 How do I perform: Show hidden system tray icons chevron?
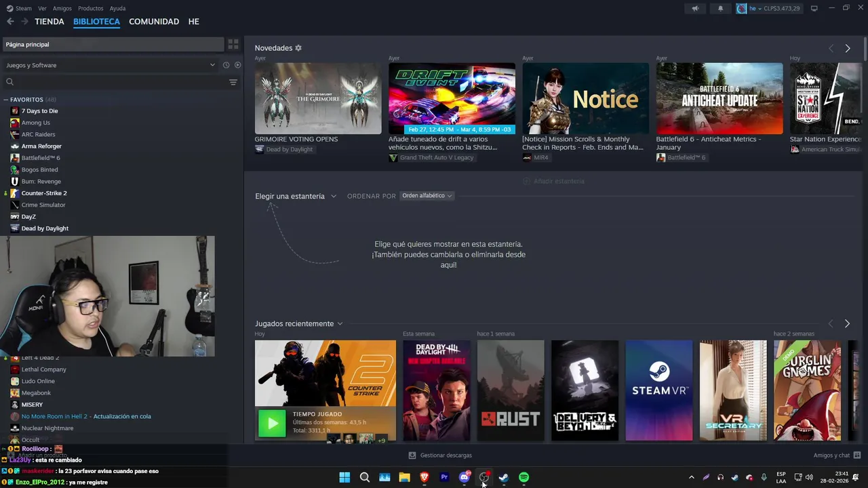(x=691, y=477)
